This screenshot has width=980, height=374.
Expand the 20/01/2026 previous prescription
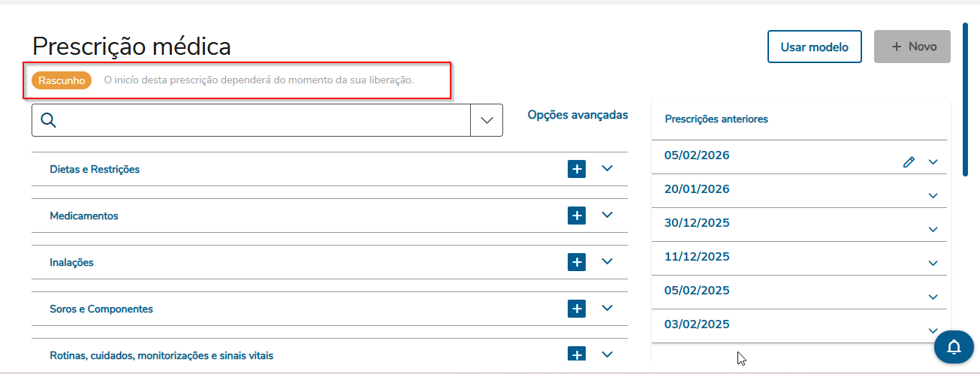pyautogui.click(x=933, y=196)
